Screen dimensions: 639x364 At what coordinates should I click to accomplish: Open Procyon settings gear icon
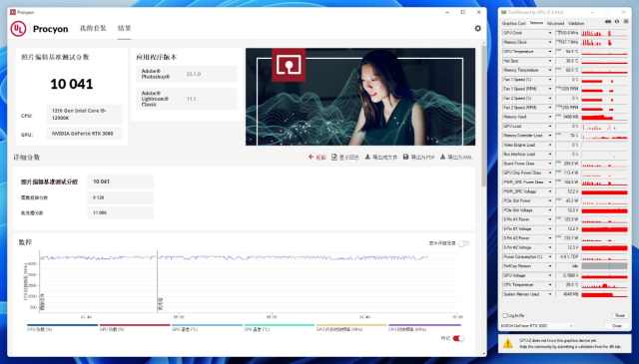click(477, 29)
